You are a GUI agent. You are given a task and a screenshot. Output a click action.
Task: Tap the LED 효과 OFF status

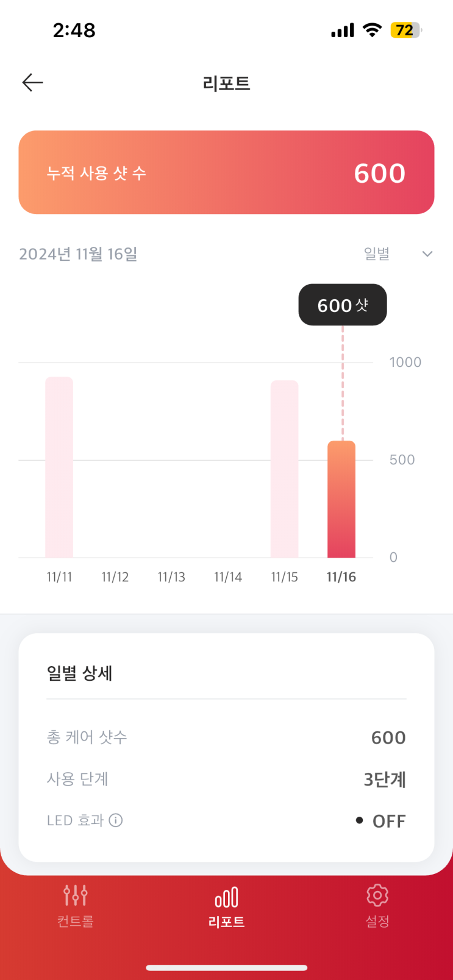[x=382, y=821]
